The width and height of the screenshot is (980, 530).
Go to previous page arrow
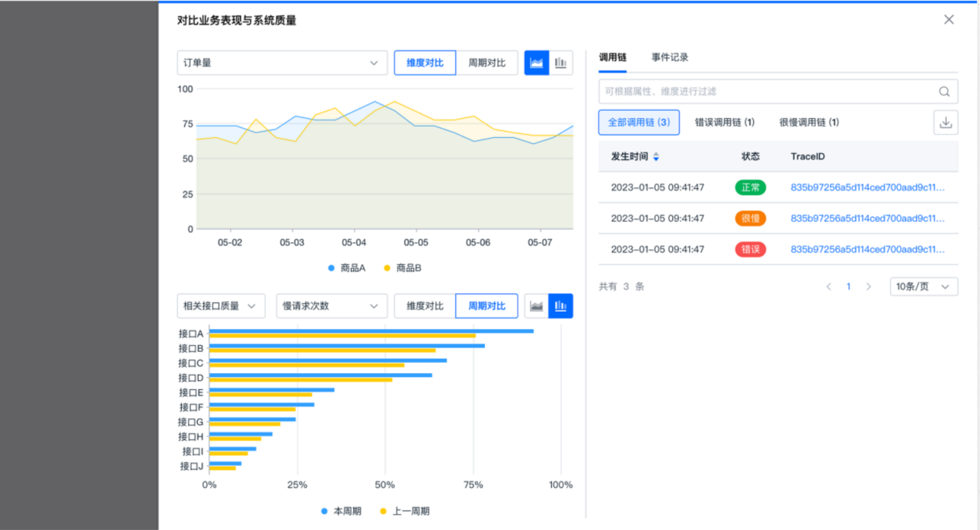(829, 287)
